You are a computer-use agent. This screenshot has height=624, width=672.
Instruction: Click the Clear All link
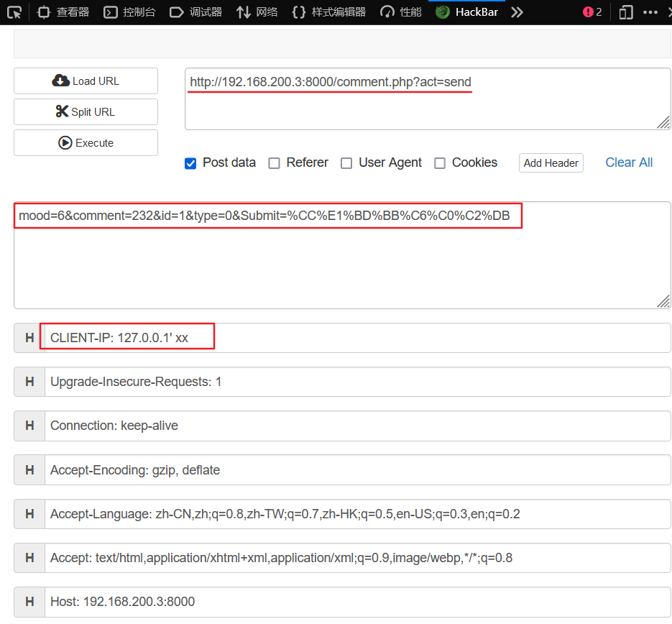pyautogui.click(x=628, y=162)
